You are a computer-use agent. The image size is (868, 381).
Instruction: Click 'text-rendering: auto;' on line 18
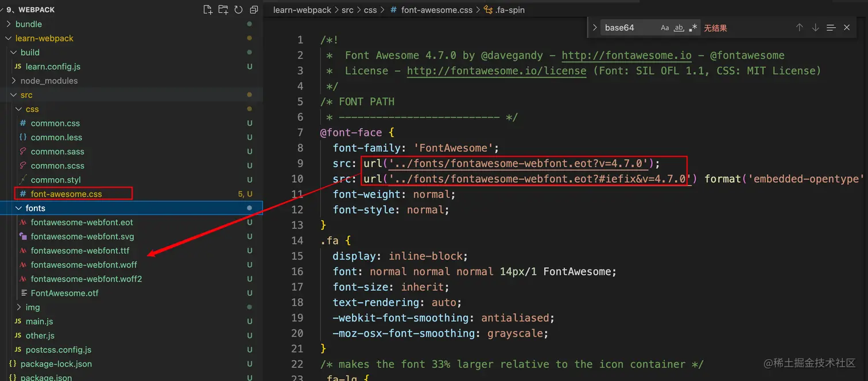(x=397, y=302)
